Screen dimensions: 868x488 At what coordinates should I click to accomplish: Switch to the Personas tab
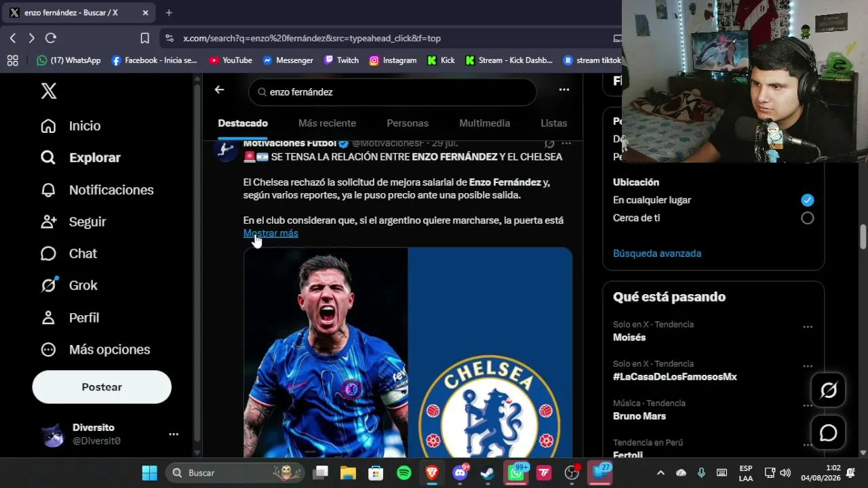(408, 123)
